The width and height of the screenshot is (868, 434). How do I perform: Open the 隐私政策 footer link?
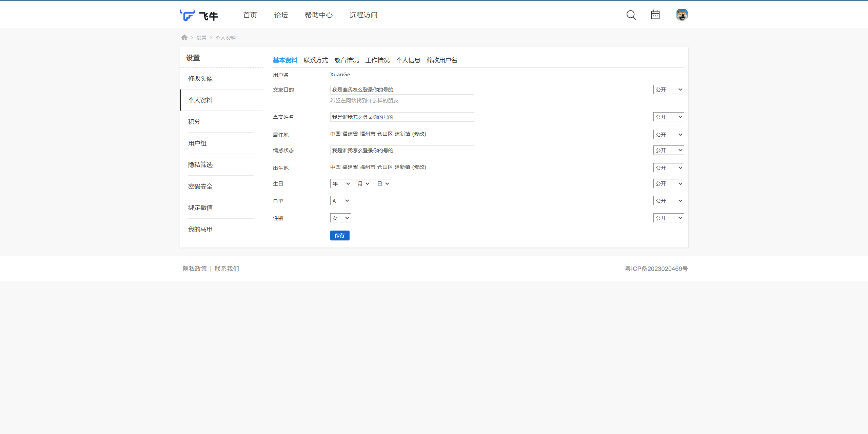click(x=195, y=269)
